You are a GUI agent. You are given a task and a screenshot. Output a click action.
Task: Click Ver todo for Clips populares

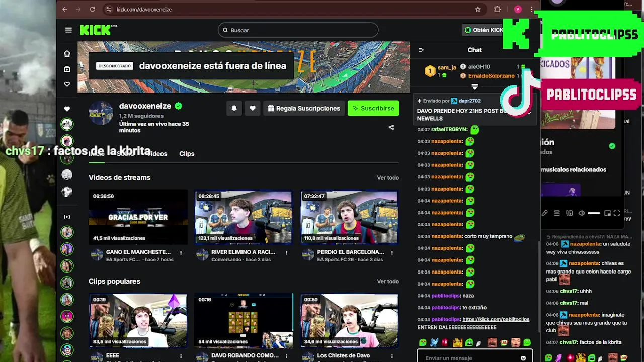pos(388,282)
